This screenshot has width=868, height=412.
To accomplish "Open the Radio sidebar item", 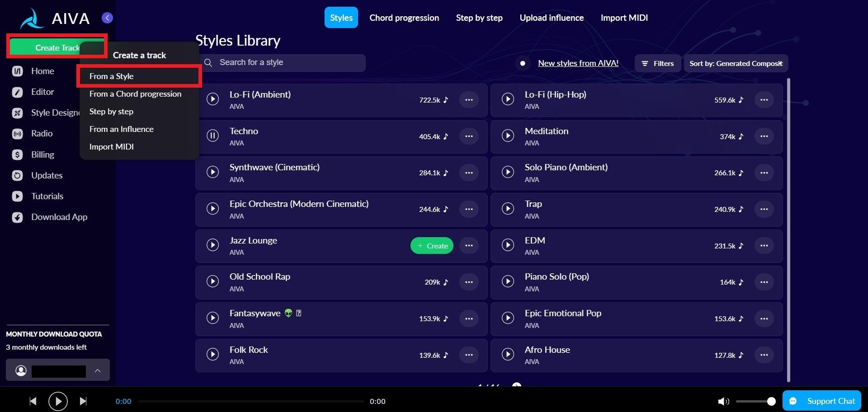I will [32, 134].
